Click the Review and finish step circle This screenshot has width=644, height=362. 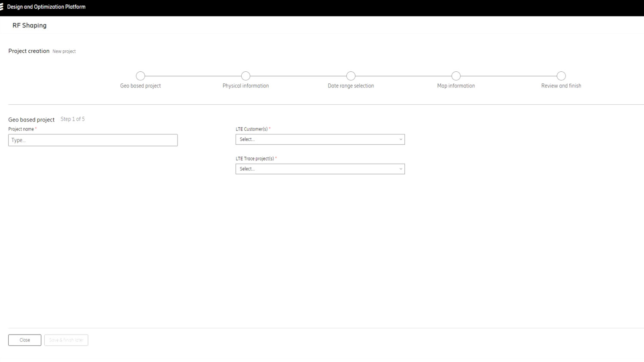tap(561, 76)
